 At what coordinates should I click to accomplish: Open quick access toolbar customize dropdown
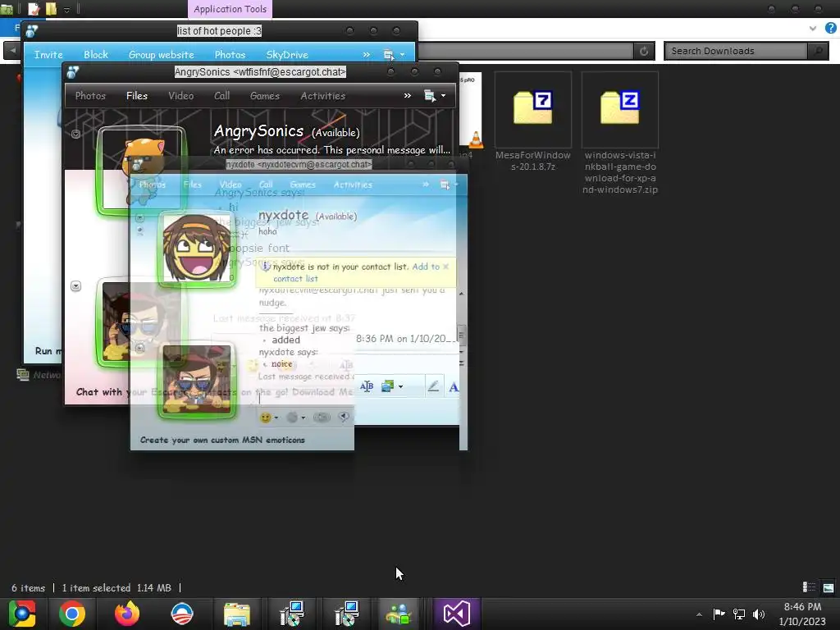67,10
